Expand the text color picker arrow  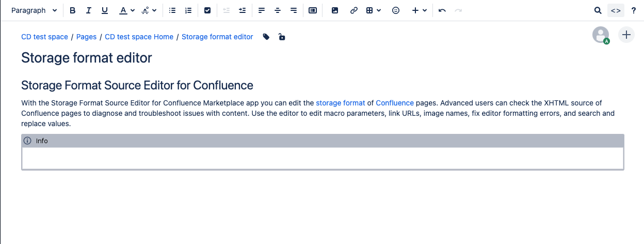pos(133,10)
